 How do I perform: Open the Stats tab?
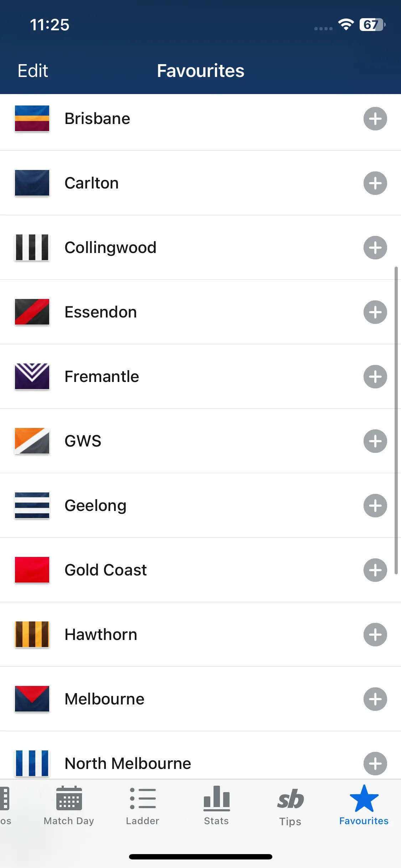[x=216, y=806]
